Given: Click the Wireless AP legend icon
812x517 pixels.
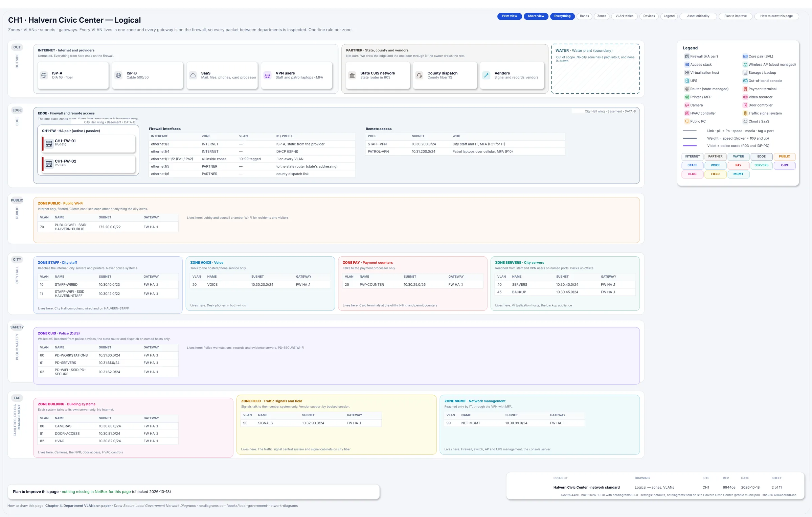Looking at the screenshot, I should click(745, 65).
